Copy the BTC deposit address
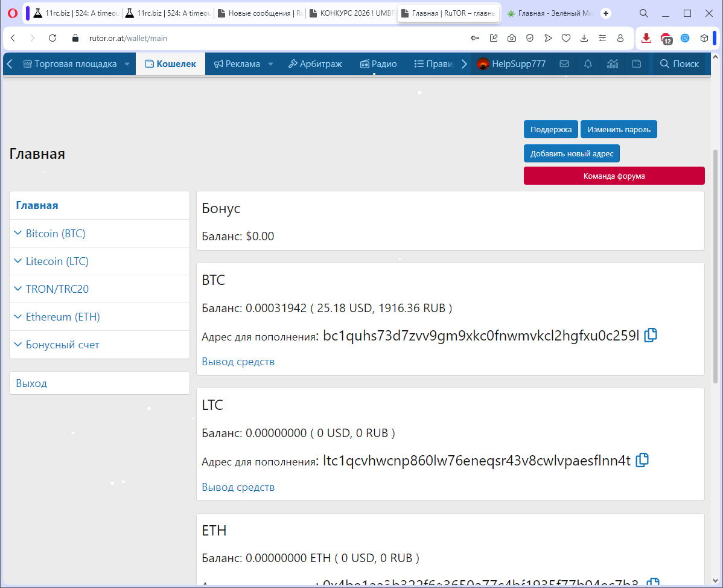 pyautogui.click(x=650, y=335)
